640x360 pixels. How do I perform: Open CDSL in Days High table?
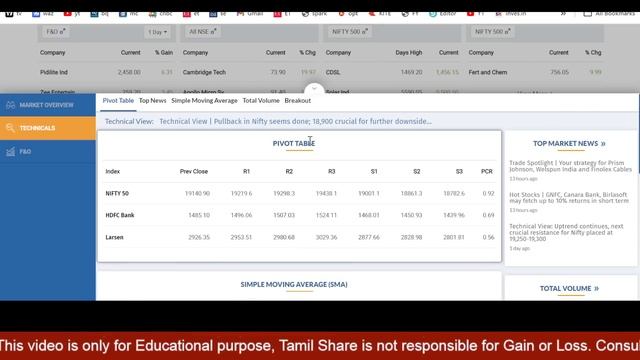(x=333, y=72)
